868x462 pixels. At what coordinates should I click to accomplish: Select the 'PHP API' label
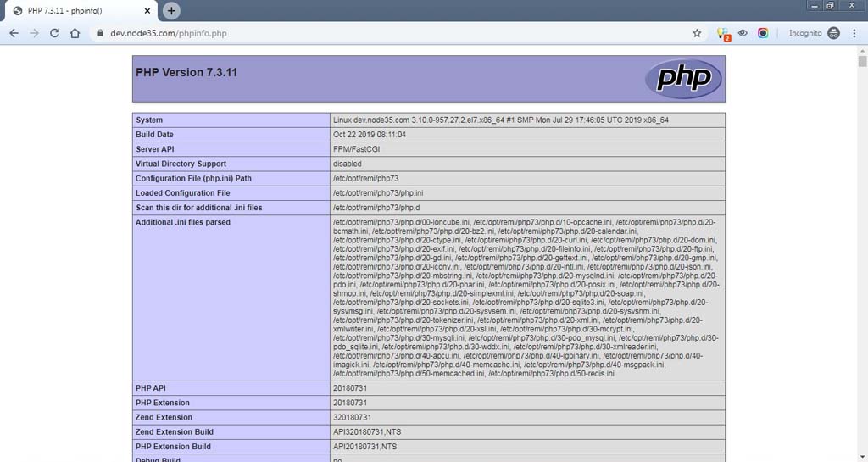tap(151, 388)
